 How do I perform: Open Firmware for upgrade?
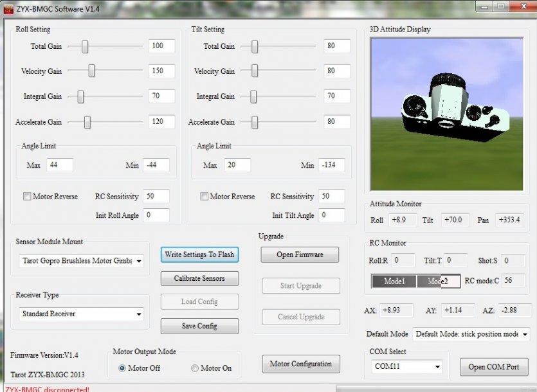[x=300, y=254]
